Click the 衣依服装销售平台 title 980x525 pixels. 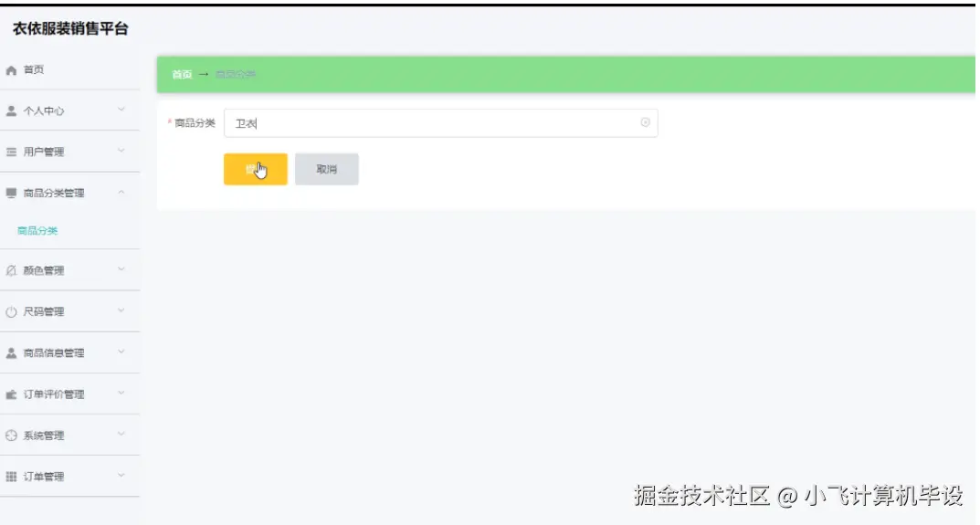(70, 28)
